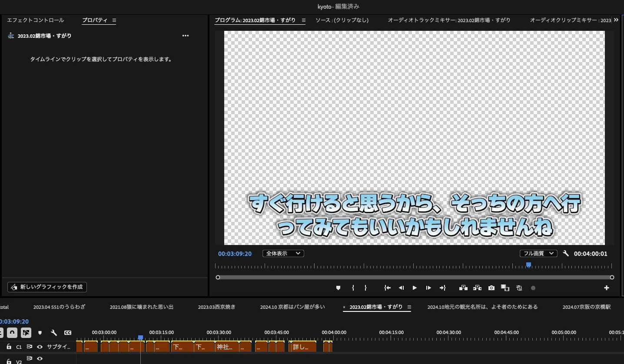Switch to sequence 2023.03西京焼き
This screenshot has height=364, width=624.
click(x=217, y=307)
